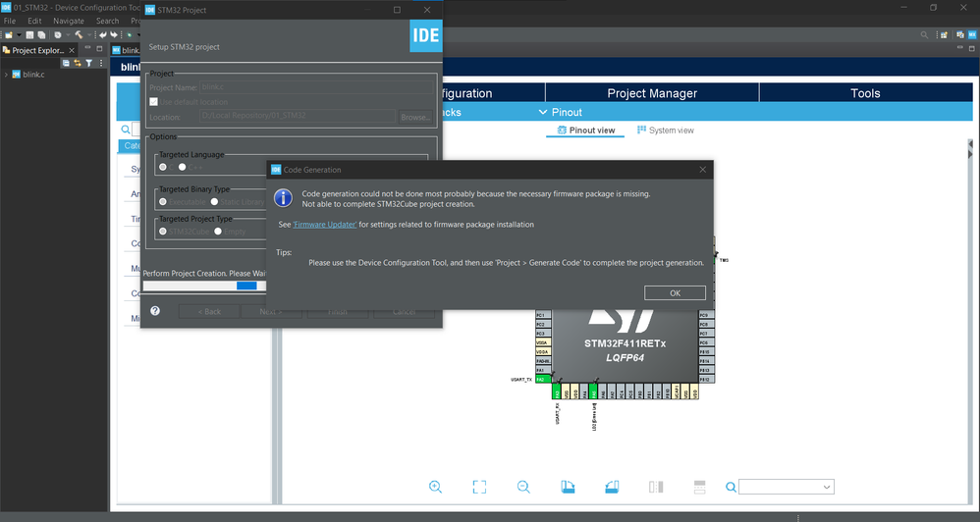Click the Project Name input field
This screenshot has width=980, height=522.
coord(317,87)
